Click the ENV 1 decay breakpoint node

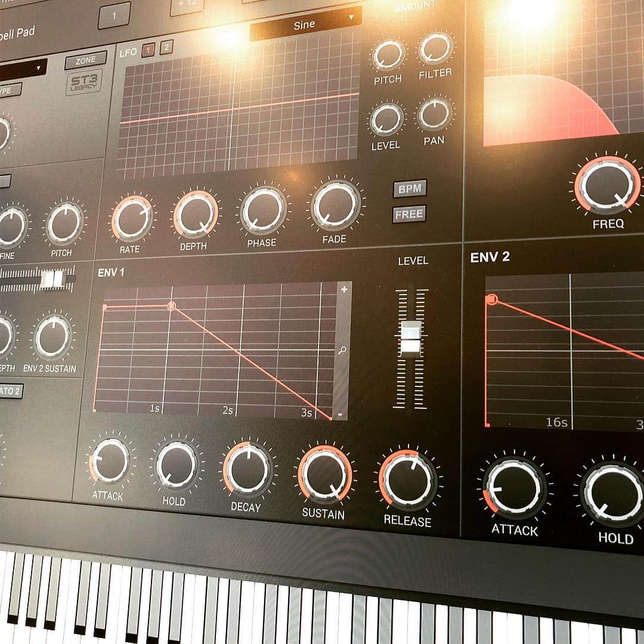click(172, 306)
